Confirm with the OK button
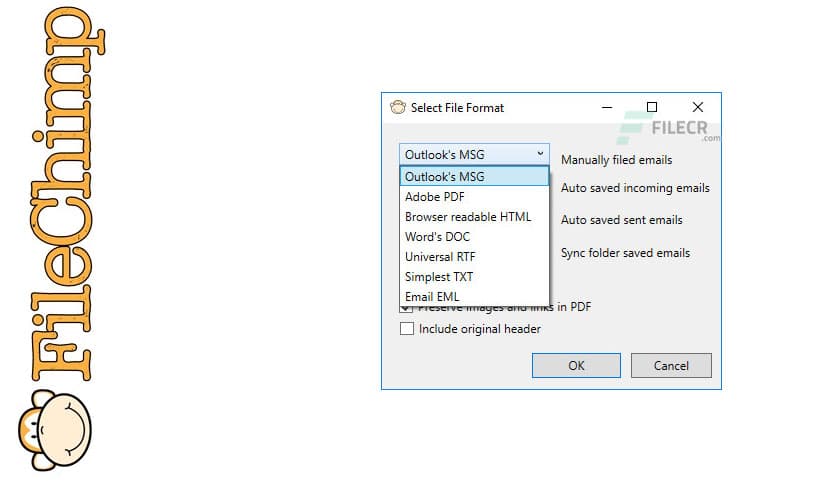 click(576, 366)
